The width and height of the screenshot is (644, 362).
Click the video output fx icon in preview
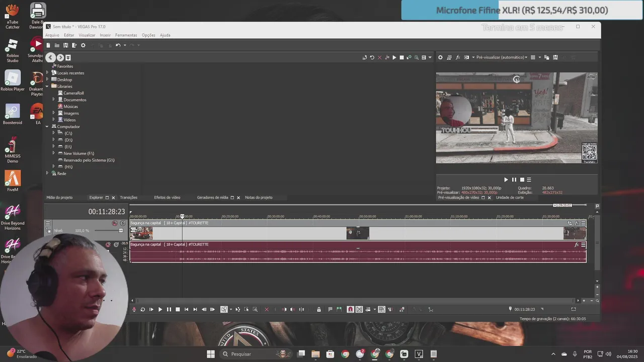pyautogui.click(x=458, y=57)
